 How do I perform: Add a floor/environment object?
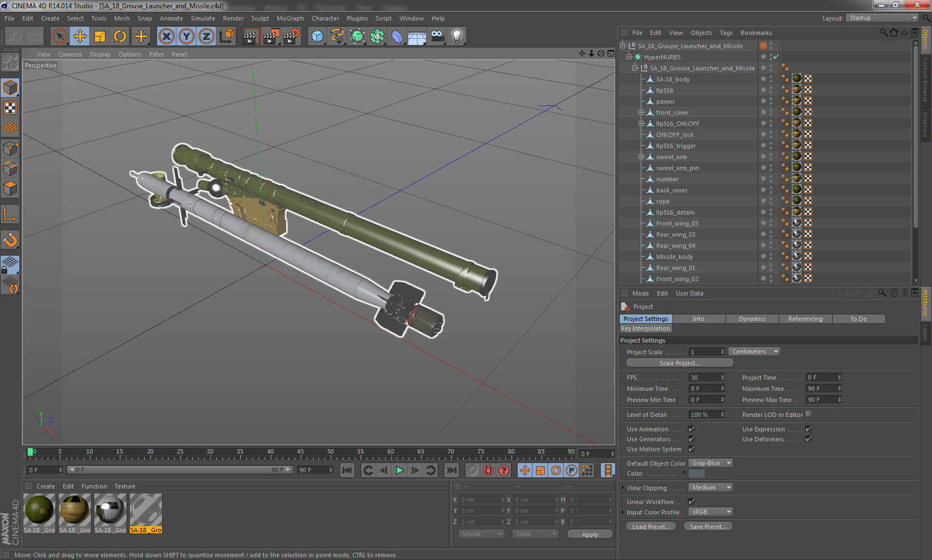[x=417, y=37]
